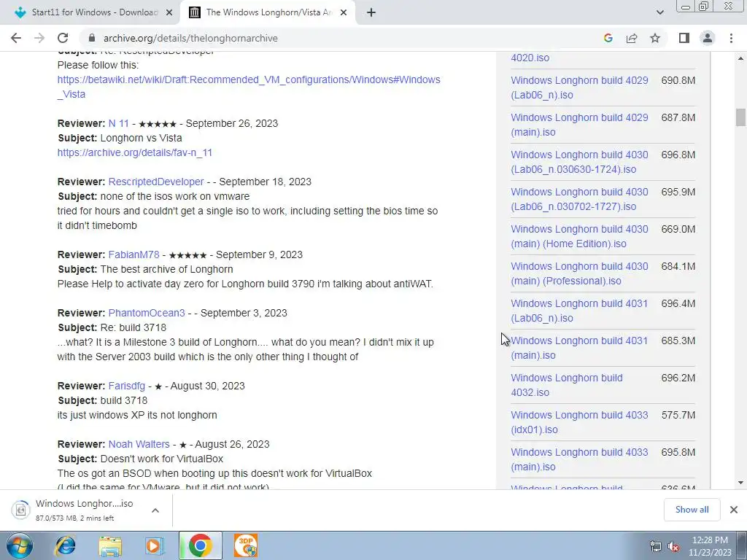Open the Google lens icon in address bar
This screenshot has height=560, width=747.
click(608, 38)
